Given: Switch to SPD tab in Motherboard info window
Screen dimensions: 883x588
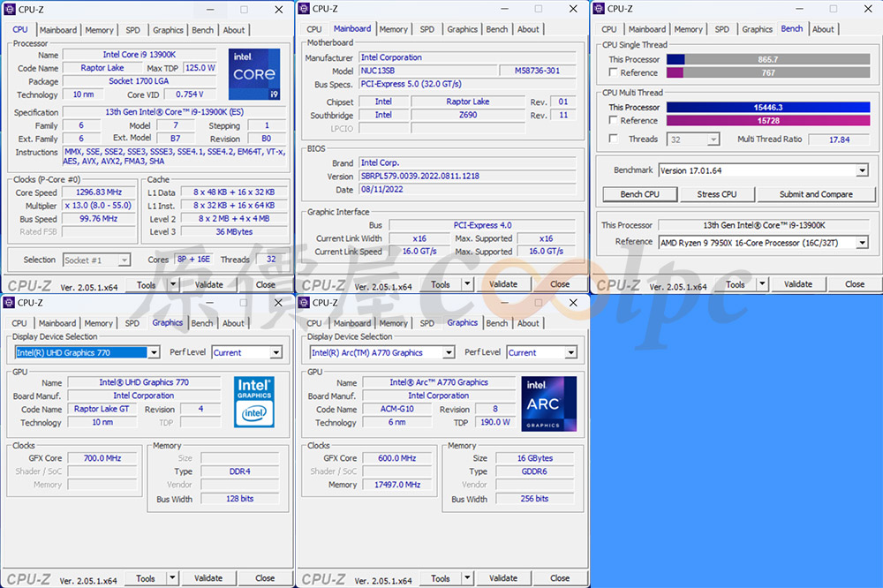Looking at the screenshot, I should [x=426, y=29].
